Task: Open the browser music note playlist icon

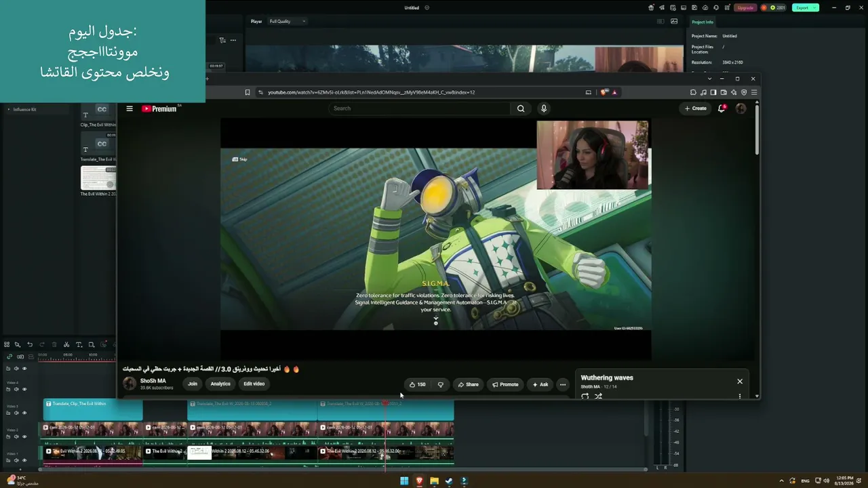Action: point(703,92)
